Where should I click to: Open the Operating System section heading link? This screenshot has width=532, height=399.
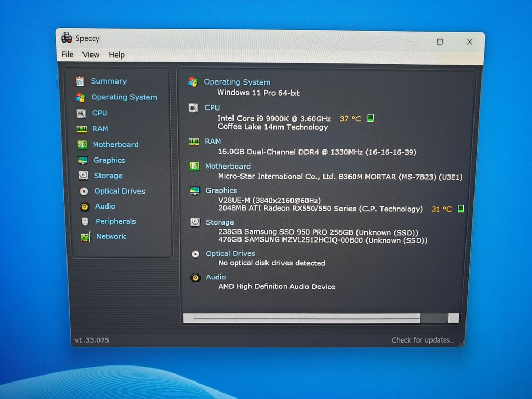[x=237, y=82]
